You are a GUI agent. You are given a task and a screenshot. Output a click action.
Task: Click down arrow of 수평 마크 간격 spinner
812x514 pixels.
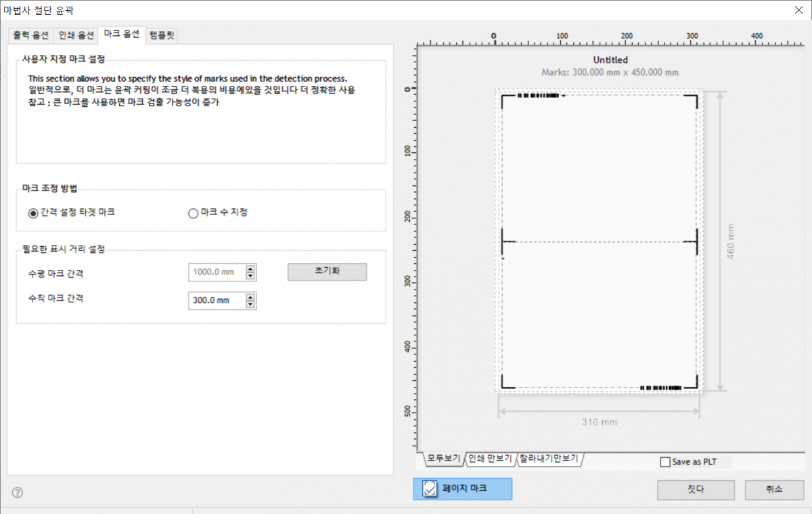click(251, 276)
